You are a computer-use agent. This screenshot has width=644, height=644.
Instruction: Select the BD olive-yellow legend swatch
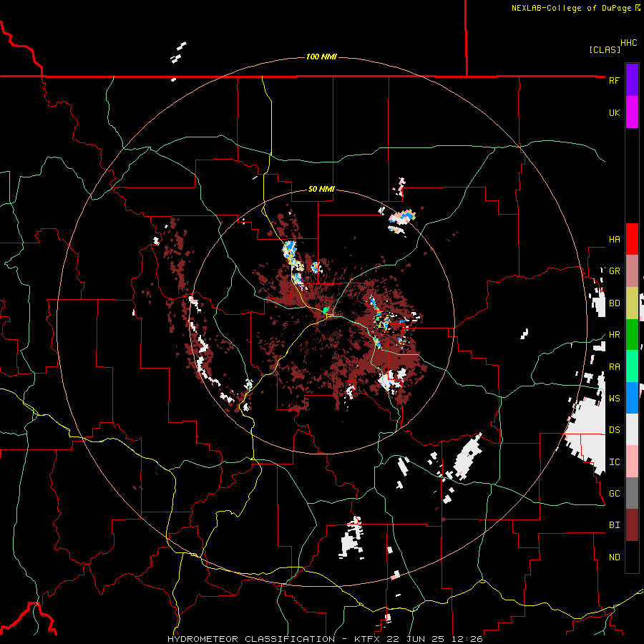pyautogui.click(x=632, y=303)
